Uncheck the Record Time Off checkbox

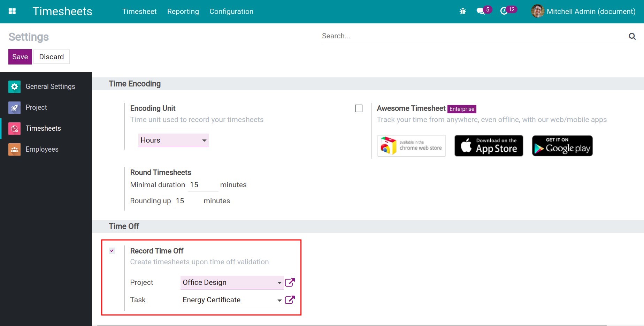112,251
